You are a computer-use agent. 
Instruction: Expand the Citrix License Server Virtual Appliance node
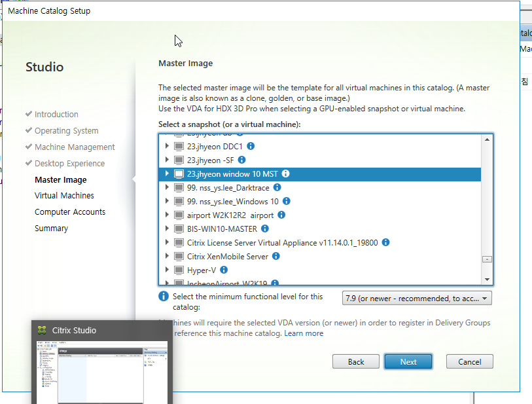167,242
